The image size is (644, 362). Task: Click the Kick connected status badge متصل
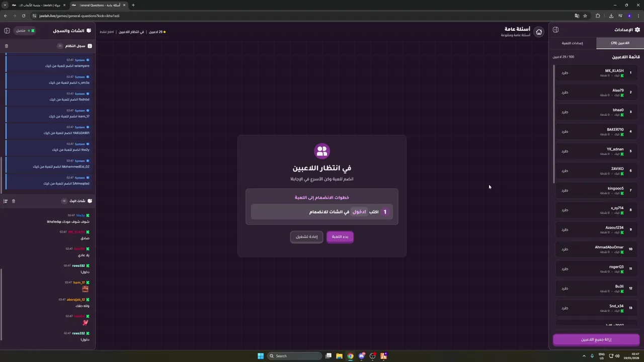click(24, 31)
